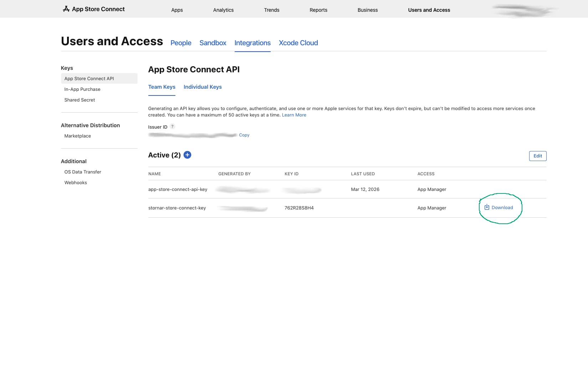Click the GENERATED BY column header

point(234,174)
